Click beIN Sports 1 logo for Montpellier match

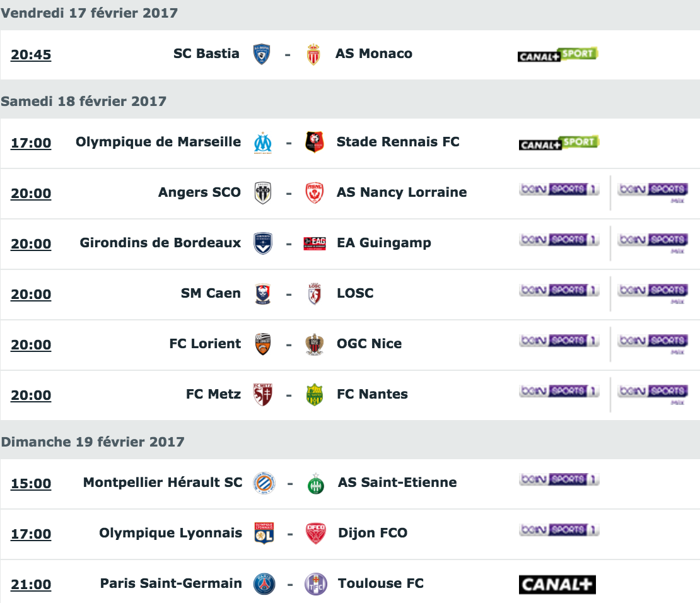(559, 480)
